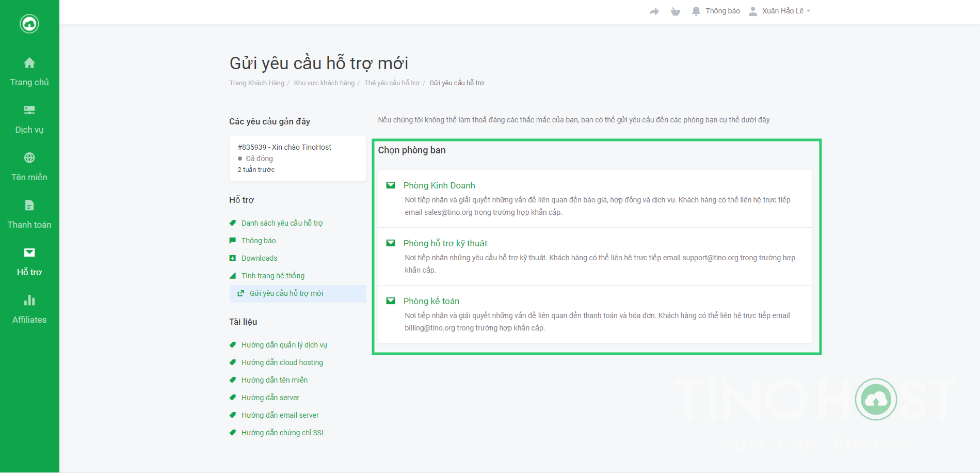This screenshot has height=474, width=980.
Task: Click the TinoHost cloud logo in sidebar
Action: click(x=29, y=24)
